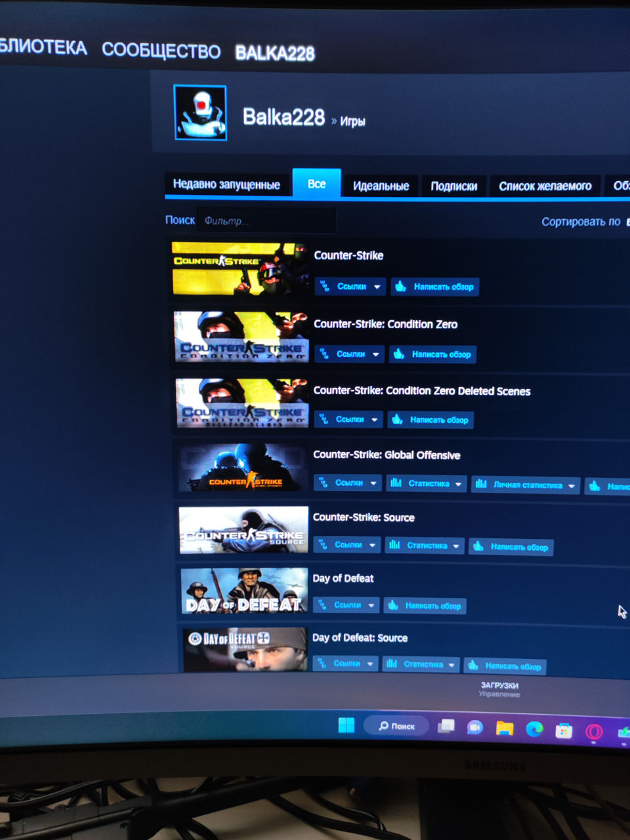This screenshot has height=840, width=630.
Task: Open the Balka228 profile name link
Action: 283,117
